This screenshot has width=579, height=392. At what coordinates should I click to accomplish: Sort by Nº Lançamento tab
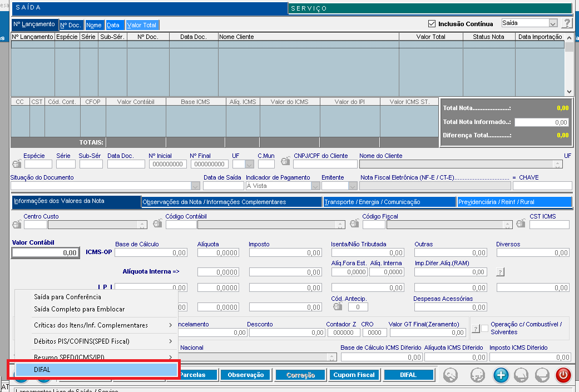coord(34,24)
